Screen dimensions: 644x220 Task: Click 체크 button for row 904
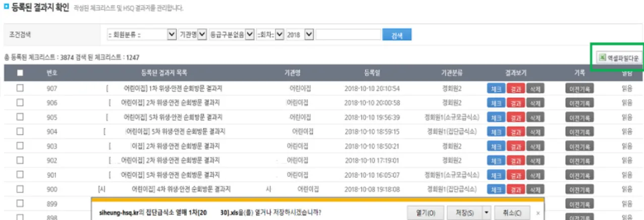point(496,131)
